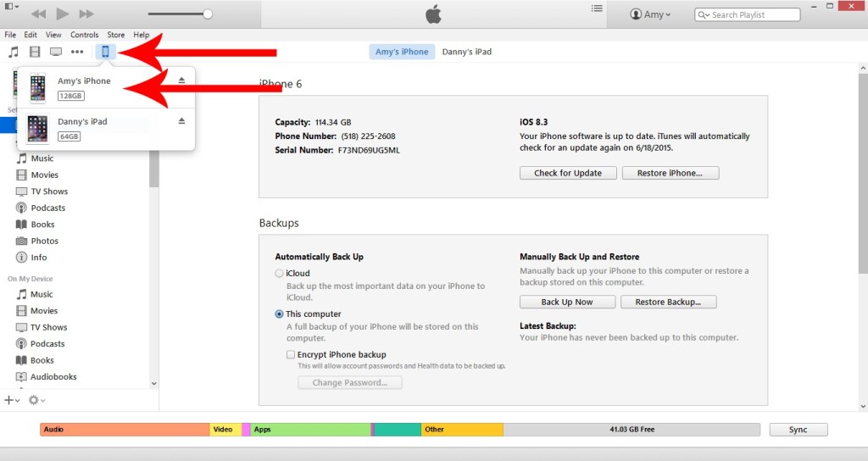Show more media types with ellipsis icon
The image size is (868, 461).
pyautogui.click(x=77, y=52)
